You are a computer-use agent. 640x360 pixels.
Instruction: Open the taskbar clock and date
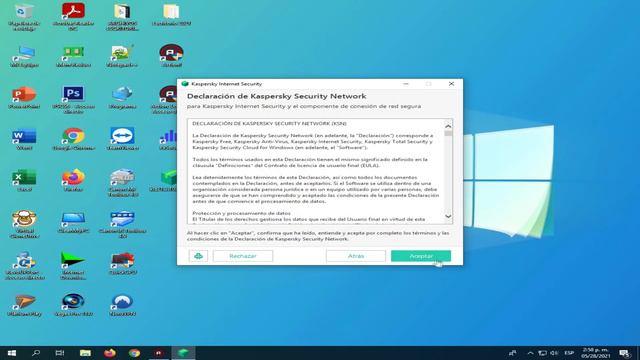[x=596, y=353]
